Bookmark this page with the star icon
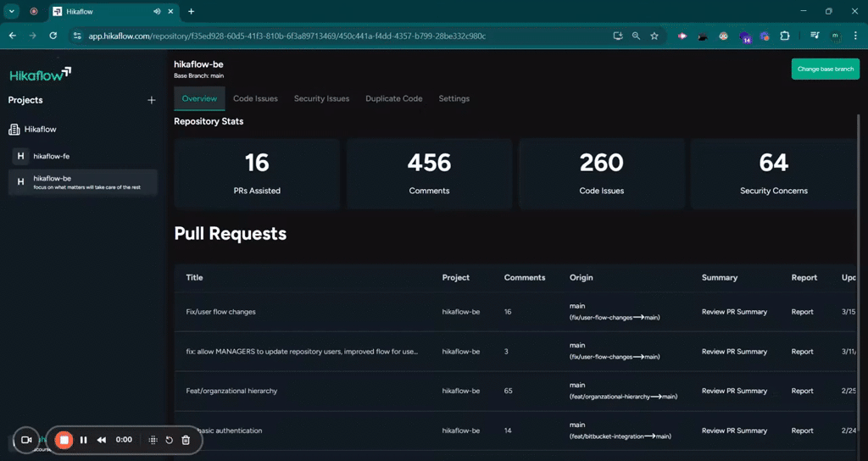Viewport: 868px width, 461px height. (x=654, y=36)
